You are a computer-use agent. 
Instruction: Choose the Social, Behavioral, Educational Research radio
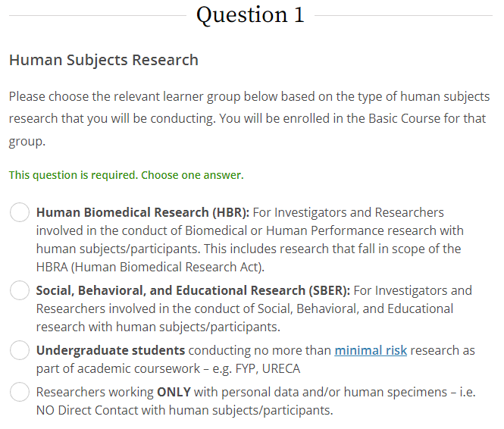coord(20,290)
